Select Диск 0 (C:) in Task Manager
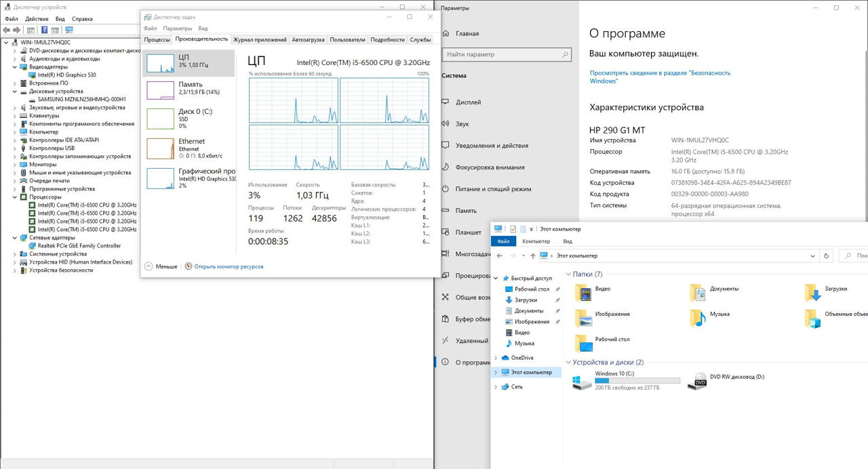Viewport: 868px width, 469px height. tap(161, 118)
